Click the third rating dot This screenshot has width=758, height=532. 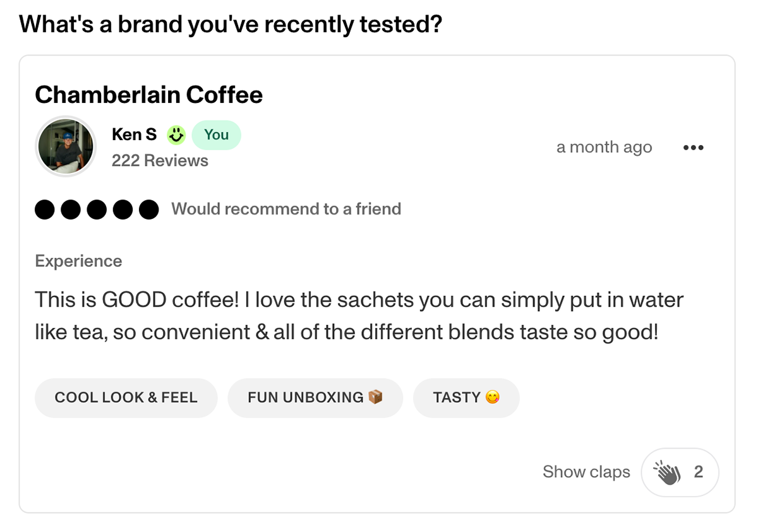click(97, 209)
